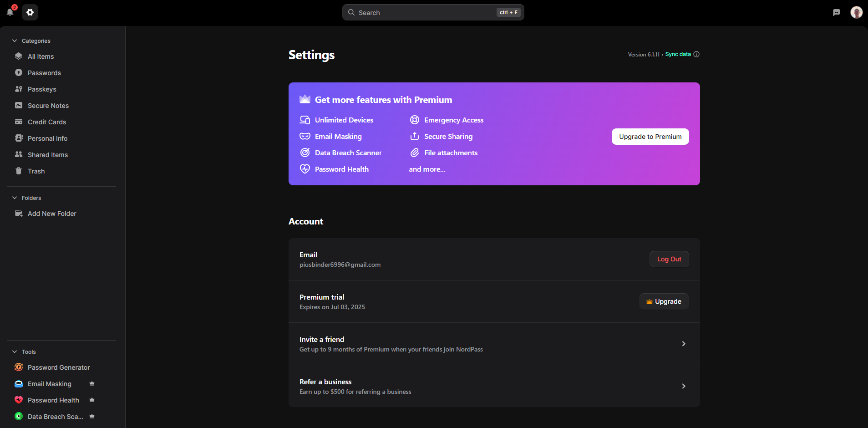Viewport: 868px width, 428px height.
Task: Open Password Generator tool
Action: coord(59,367)
